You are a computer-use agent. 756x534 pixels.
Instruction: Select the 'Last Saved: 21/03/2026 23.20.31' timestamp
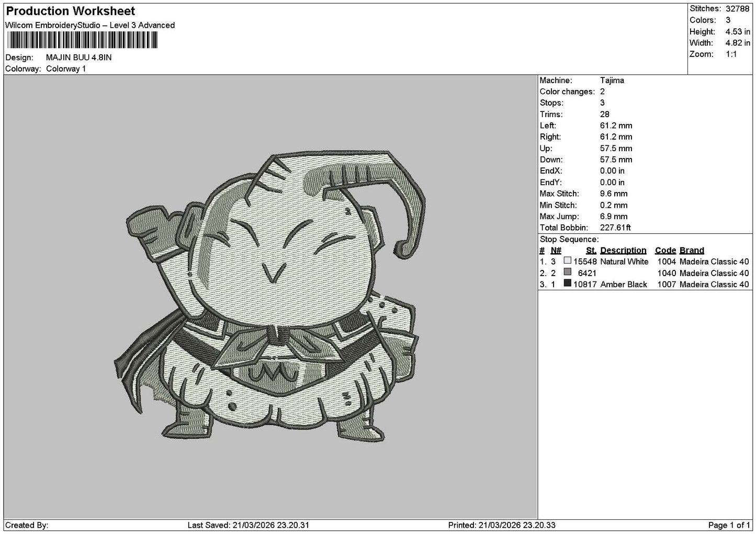(249, 526)
